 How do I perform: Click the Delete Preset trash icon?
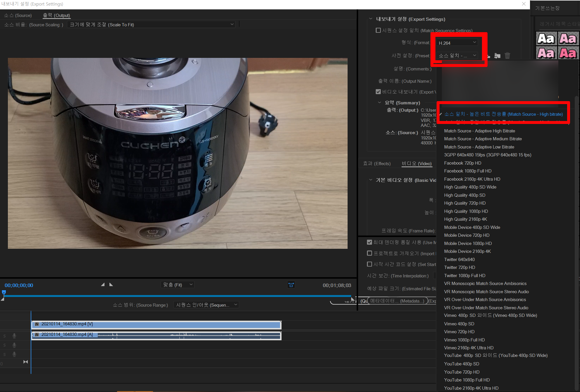pyautogui.click(x=507, y=56)
